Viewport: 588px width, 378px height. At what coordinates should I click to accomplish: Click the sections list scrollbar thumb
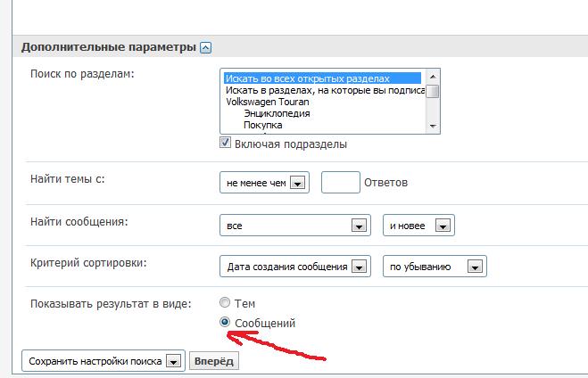(x=433, y=92)
